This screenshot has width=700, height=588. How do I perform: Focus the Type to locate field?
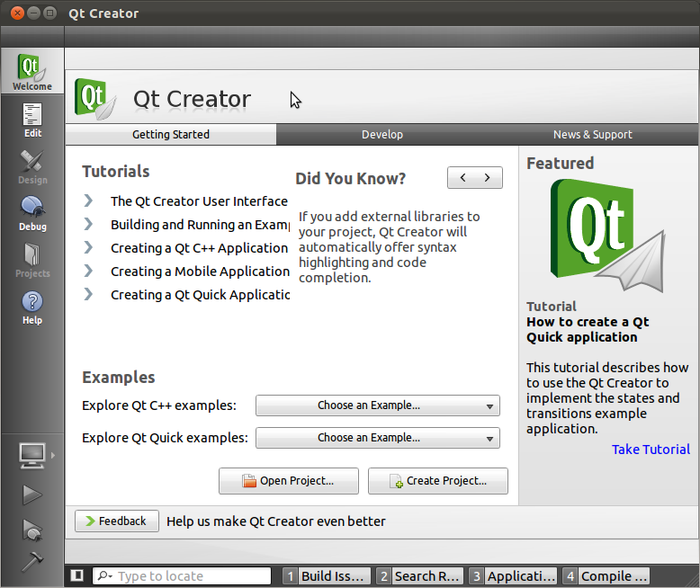[x=182, y=576]
